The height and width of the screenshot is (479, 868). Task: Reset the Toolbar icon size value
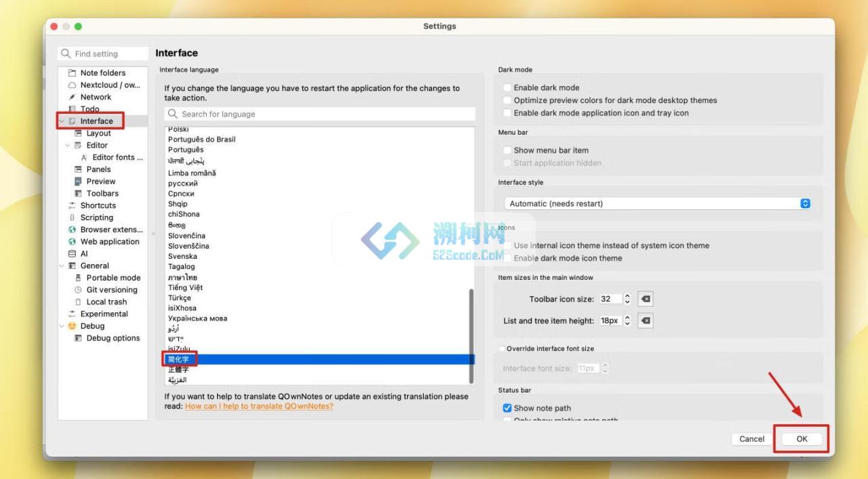click(x=646, y=299)
